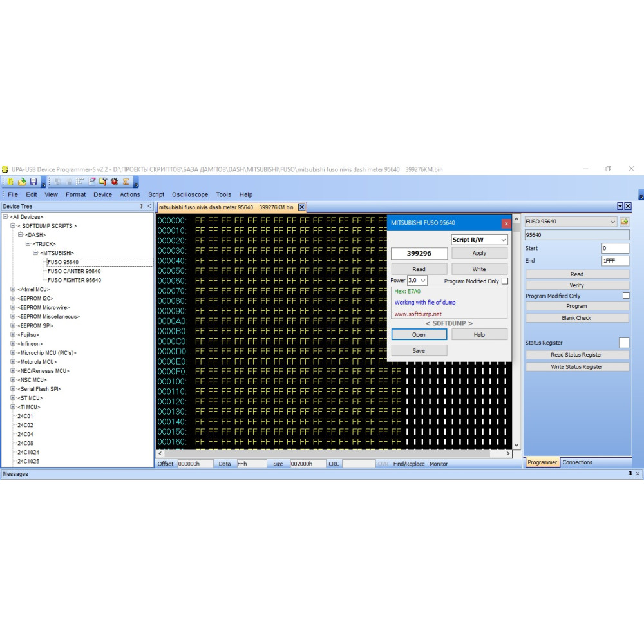Select 24C1024 in the device tree
Image resolution: width=644 pixels, height=644 pixels.
tap(28, 452)
